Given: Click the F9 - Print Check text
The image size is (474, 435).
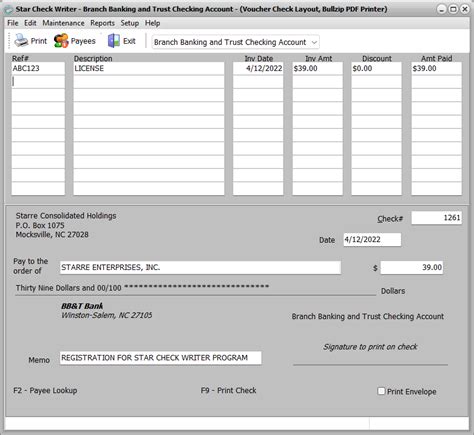Looking at the screenshot, I should pos(228,390).
